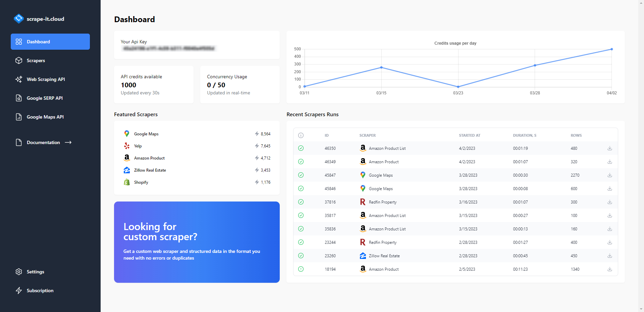This screenshot has width=644, height=312.
Task: Click the info icon in table header
Action: (301, 135)
